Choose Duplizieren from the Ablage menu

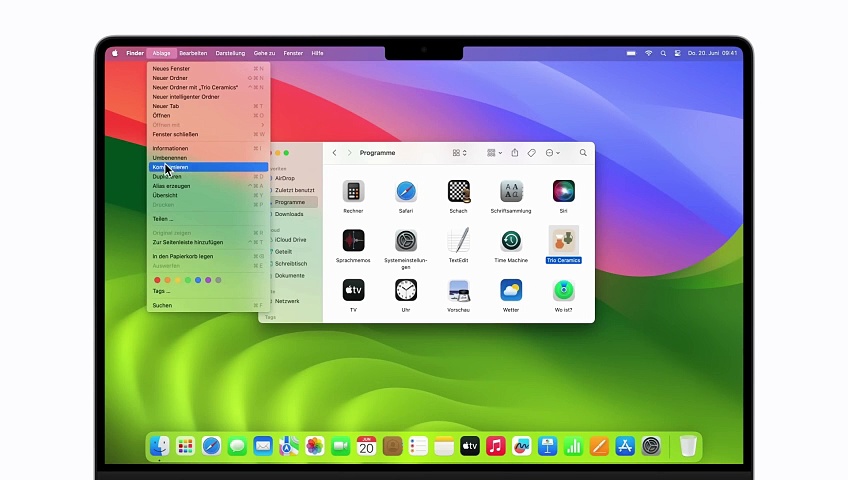click(x=168, y=176)
